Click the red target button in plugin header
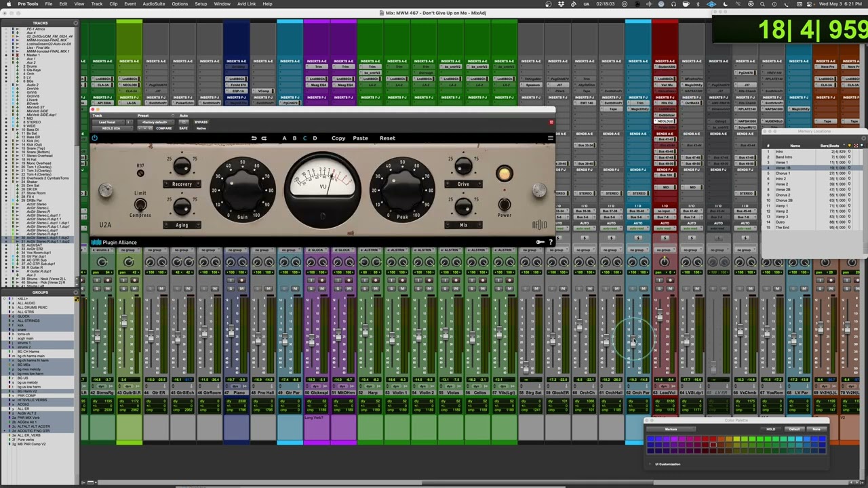The height and width of the screenshot is (488, 868). coord(551,123)
